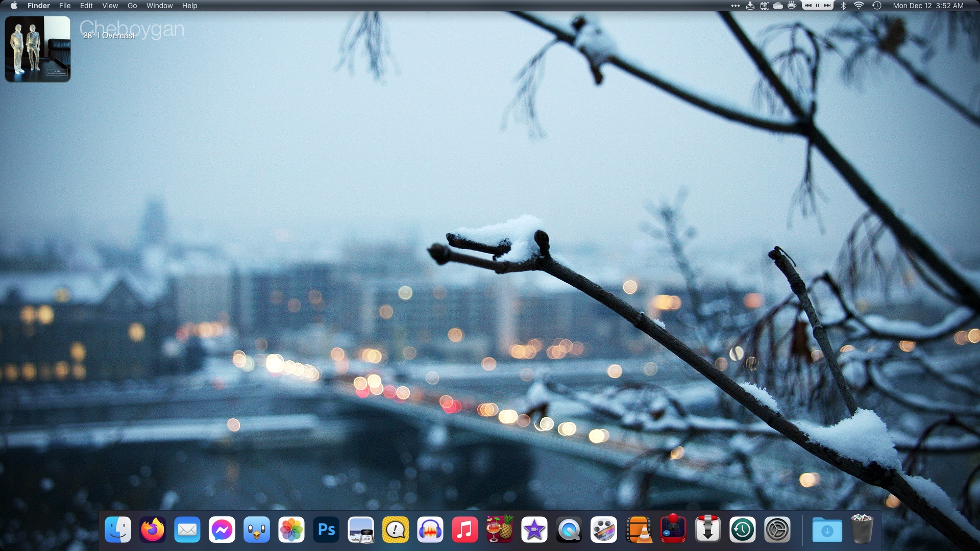The height and width of the screenshot is (551, 980).
Task: Expand the three-dots menu bar overflow
Action: [x=735, y=6]
